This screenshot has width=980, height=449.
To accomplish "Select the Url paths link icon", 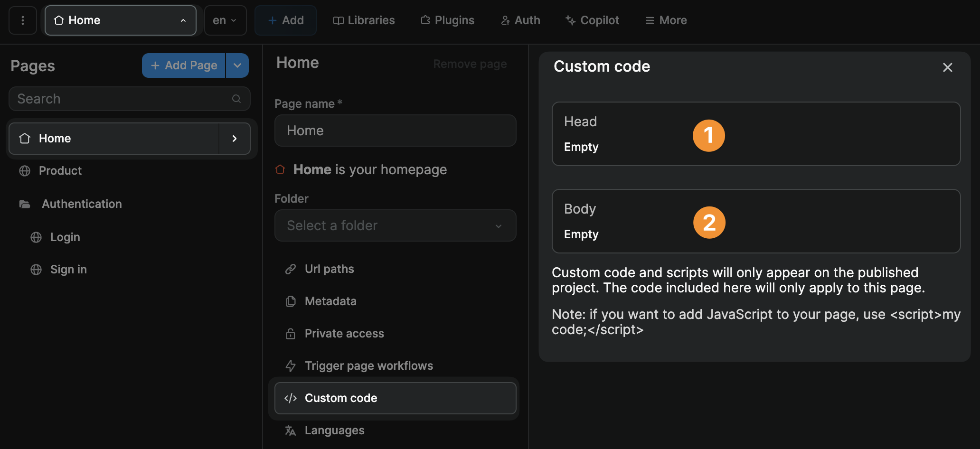I will coord(291,269).
